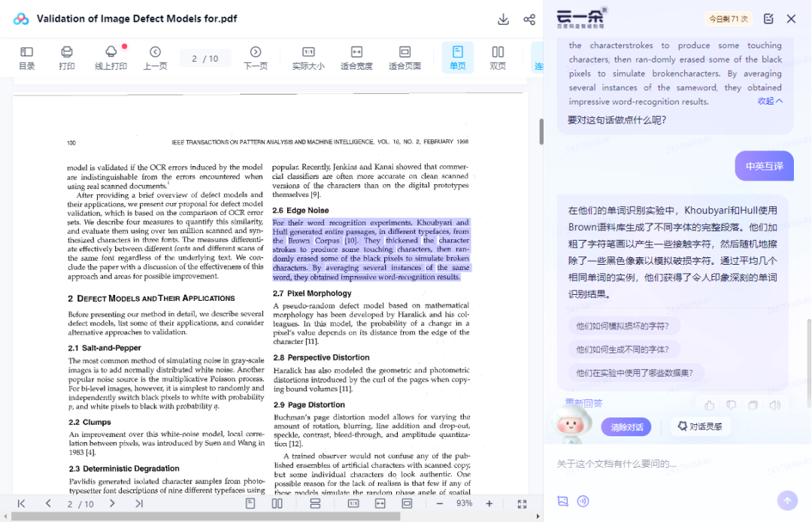
Task: Share the document with share icon
Action: coord(529,20)
